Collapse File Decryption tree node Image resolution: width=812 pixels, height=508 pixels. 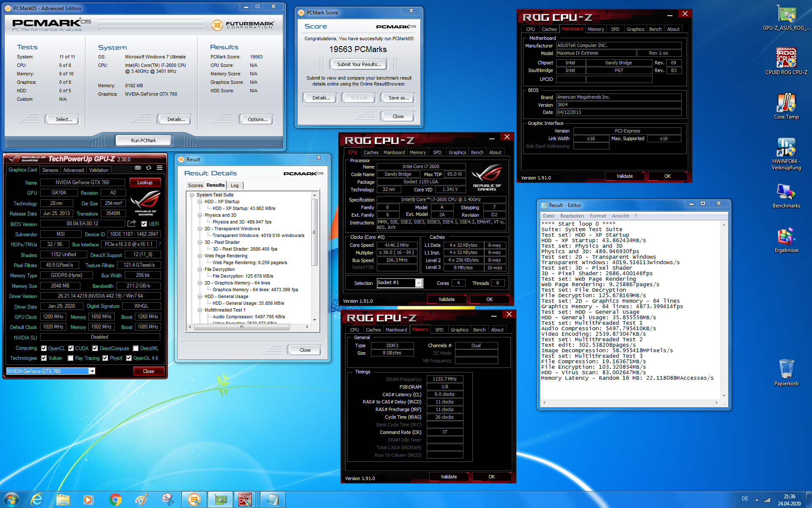[x=200, y=270]
